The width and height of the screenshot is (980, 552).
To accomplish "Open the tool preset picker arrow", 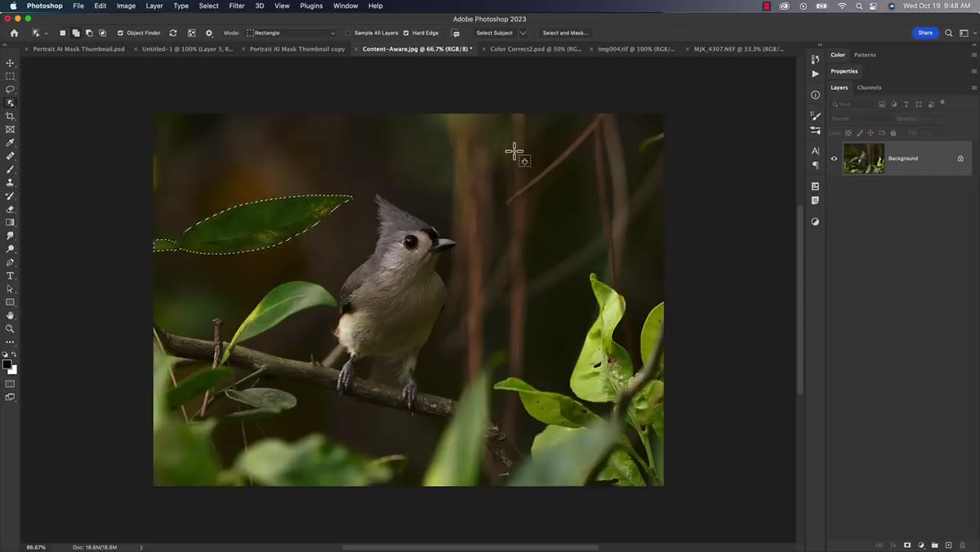I will (x=46, y=33).
